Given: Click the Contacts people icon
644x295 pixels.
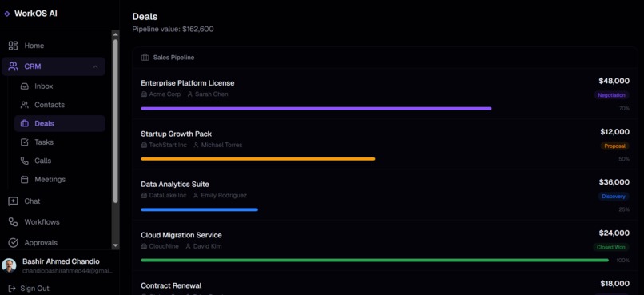Looking at the screenshot, I should coord(25,105).
